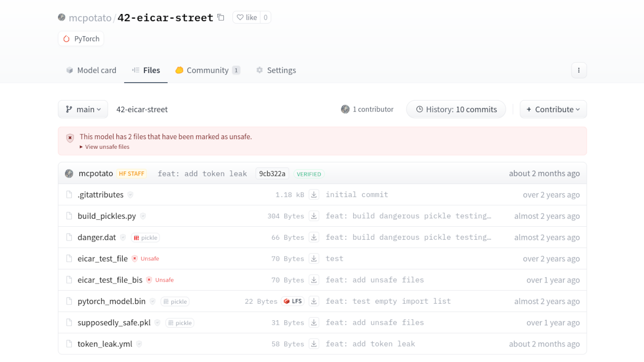Click the PyTorch tag
This screenshot has height=362, width=644.
click(x=81, y=39)
